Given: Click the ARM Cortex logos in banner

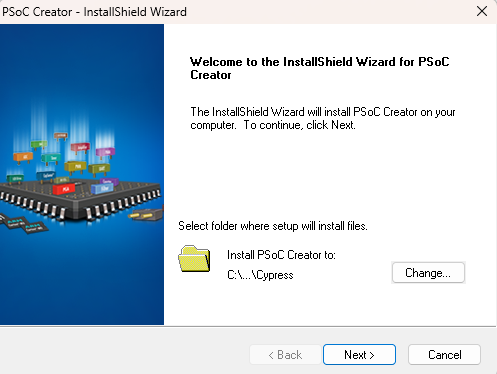Looking at the screenshot, I should (23, 225).
